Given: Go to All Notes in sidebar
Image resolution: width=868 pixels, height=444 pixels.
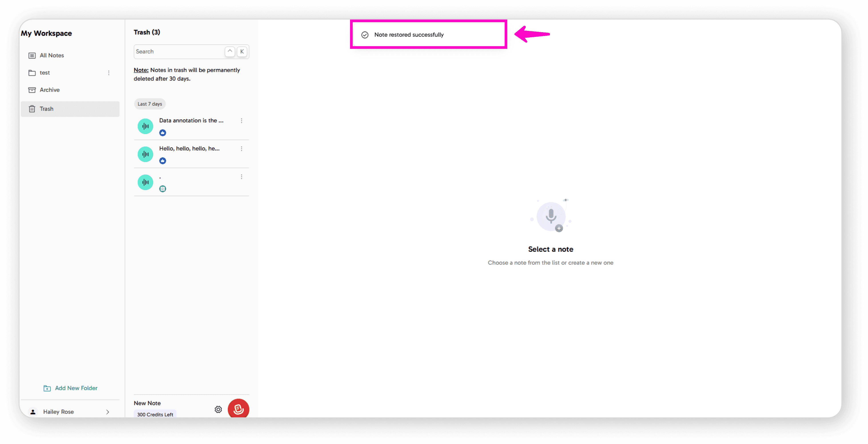Looking at the screenshot, I should coord(52,55).
